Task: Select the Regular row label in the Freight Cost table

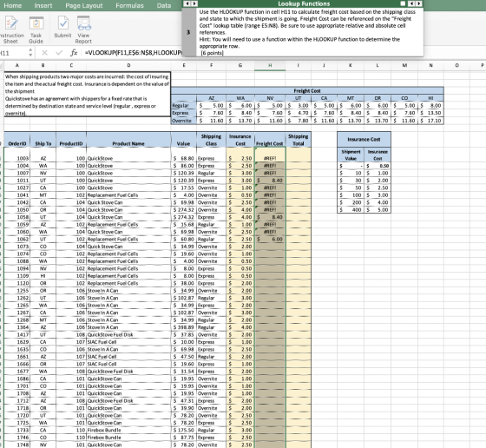Action: click(184, 106)
